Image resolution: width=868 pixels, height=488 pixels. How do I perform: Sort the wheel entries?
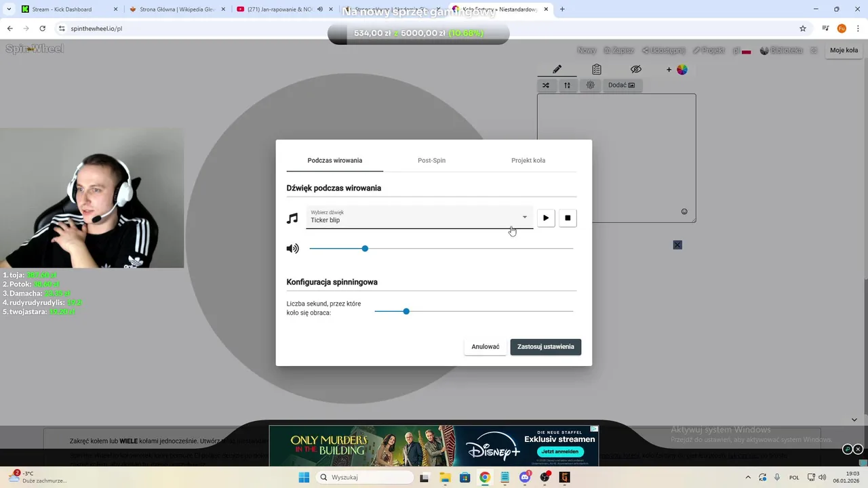[567, 85]
